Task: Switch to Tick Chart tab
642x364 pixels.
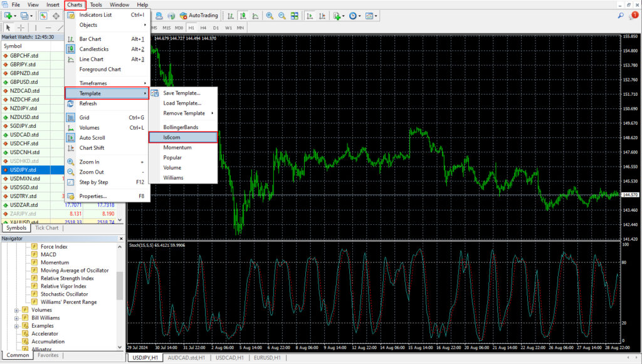Action: (x=46, y=228)
